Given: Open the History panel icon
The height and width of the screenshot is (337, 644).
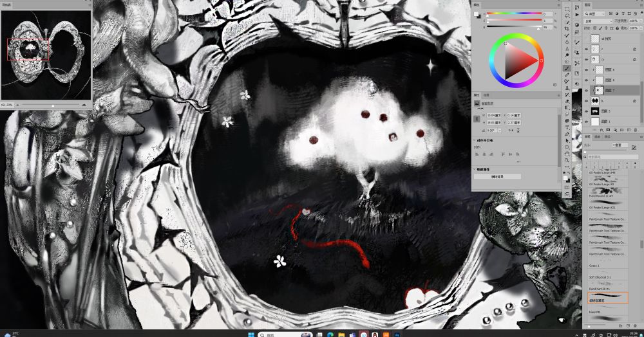Looking at the screenshot, I should click(577, 7).
